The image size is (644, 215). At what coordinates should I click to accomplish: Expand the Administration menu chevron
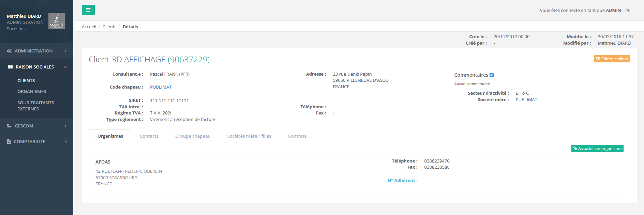point(66,51)
